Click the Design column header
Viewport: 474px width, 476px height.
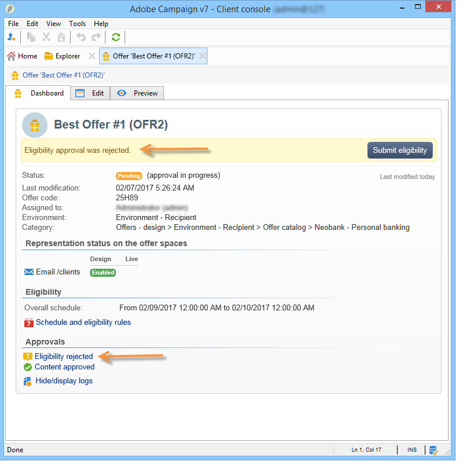(101, 259)
